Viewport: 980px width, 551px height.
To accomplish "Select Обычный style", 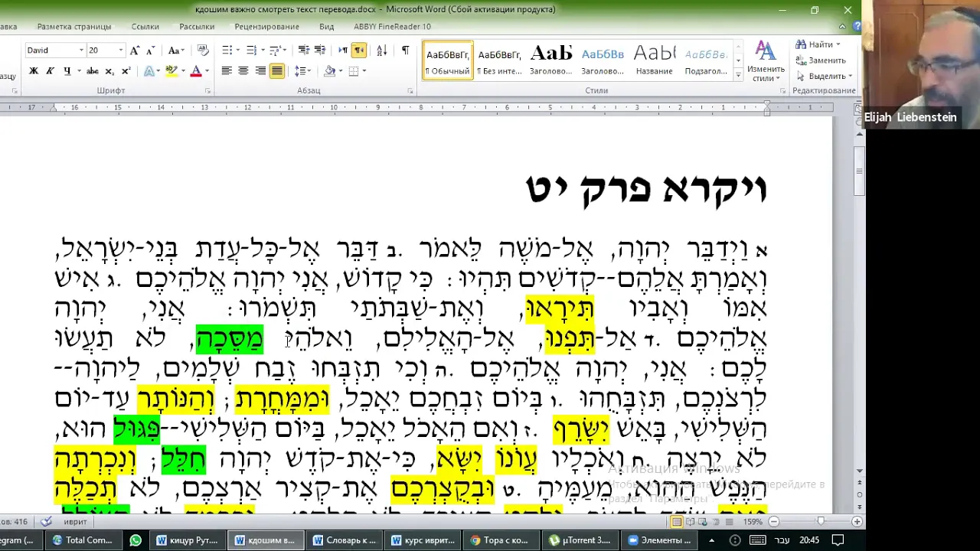I will point(448,60).
